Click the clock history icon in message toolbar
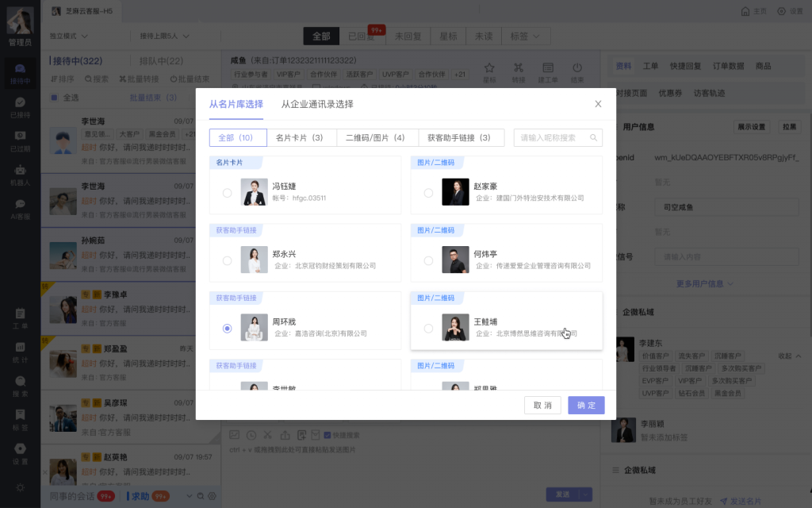812x508 pixels. [x=251, y=435]
